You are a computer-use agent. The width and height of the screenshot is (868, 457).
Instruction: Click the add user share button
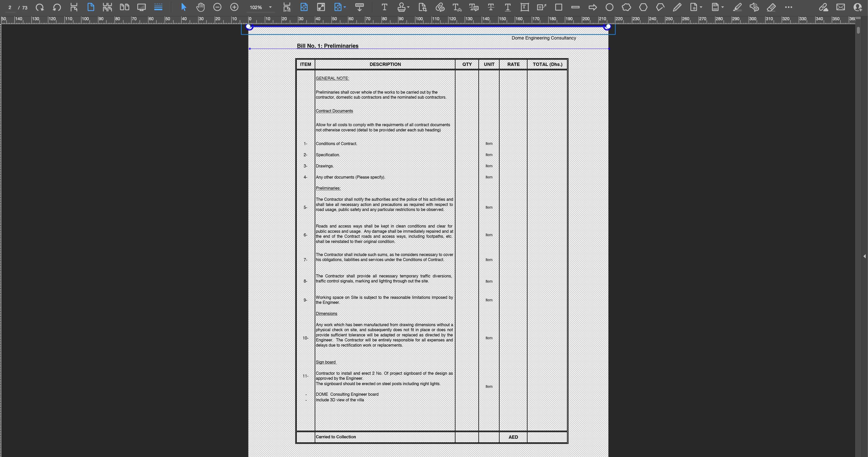click(x=858, y=7)
